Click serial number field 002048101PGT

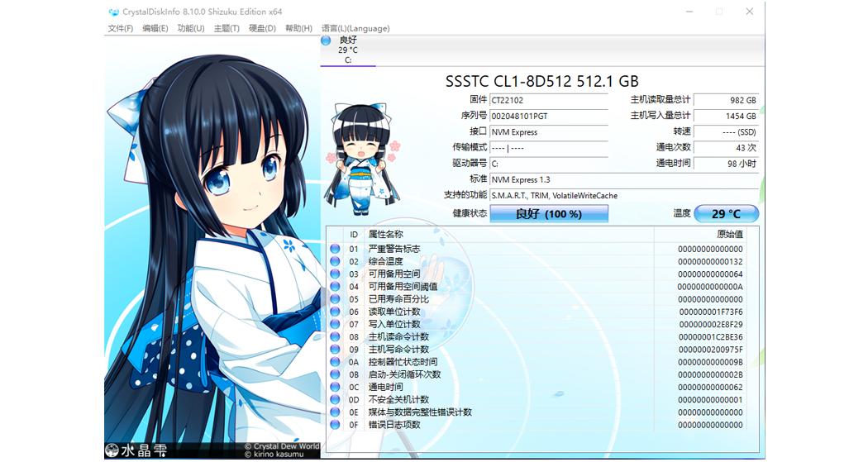click(x=549, y=117)
